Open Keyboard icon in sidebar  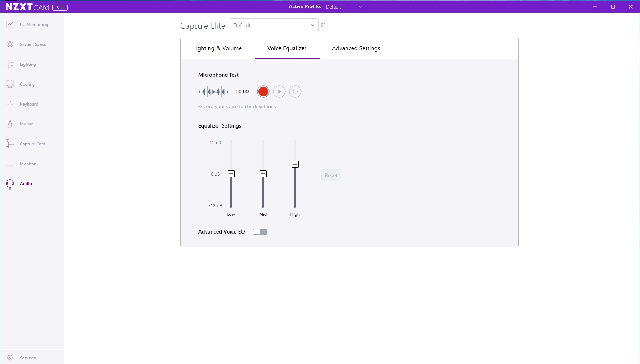click(x=10, y=104)
